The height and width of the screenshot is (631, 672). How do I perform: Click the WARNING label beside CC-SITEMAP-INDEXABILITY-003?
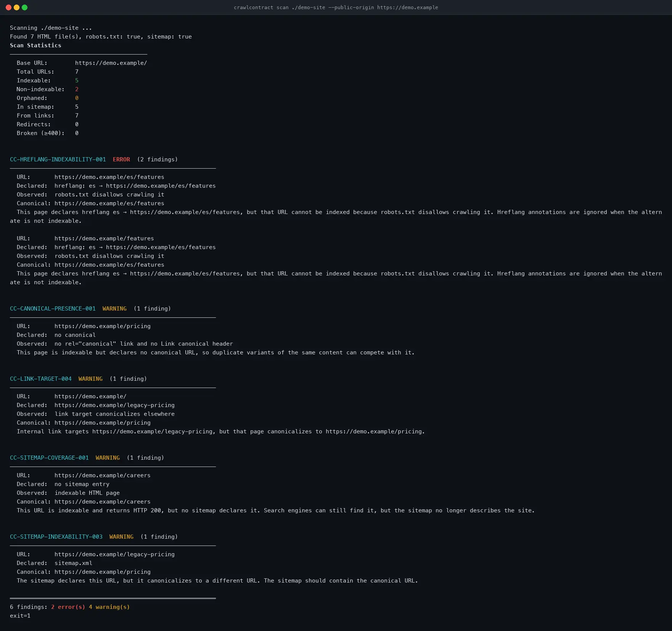click(x=121, y=537)
